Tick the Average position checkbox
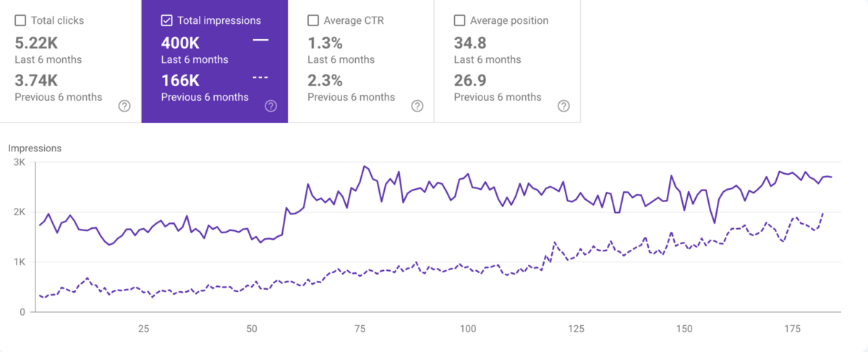Screen dimensions: 868x352 click(x=460, y=20)
